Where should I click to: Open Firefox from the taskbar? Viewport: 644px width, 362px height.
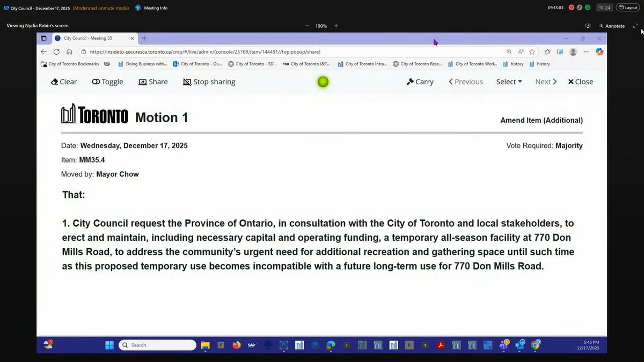[x=236, y=345]
